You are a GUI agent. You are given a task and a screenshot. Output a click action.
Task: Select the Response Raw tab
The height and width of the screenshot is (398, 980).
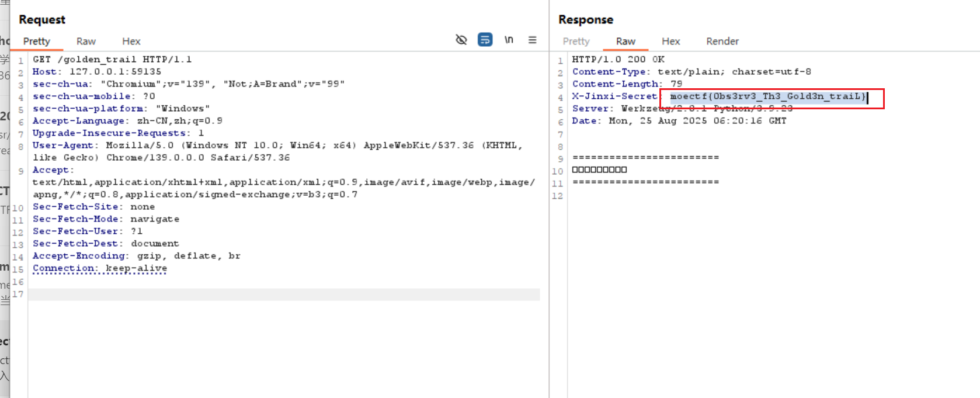(x=625, y=41)
